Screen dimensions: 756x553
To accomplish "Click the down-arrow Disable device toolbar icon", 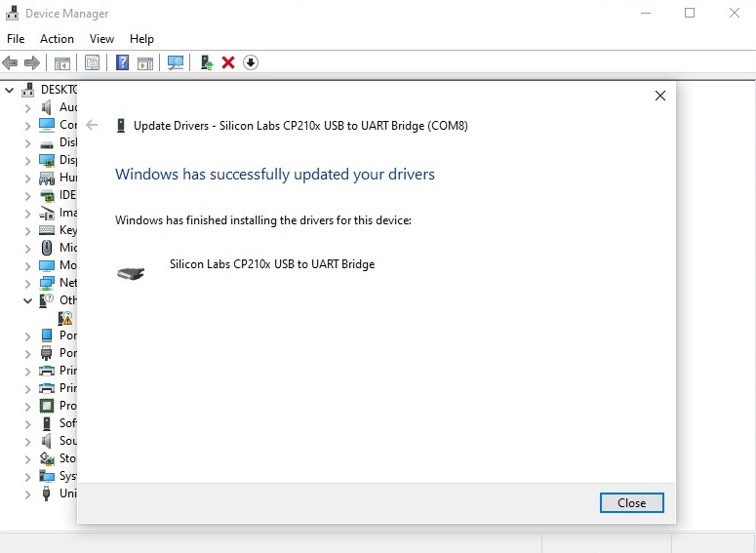I will click(251, 62).
